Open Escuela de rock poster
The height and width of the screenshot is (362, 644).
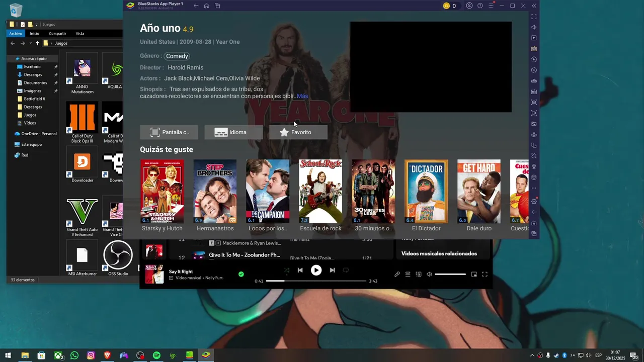[320, 191]
